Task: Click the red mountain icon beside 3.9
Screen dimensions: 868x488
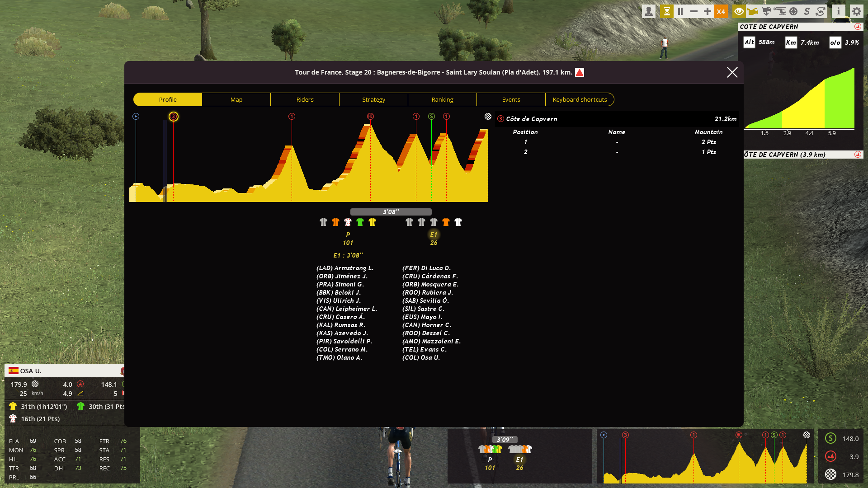Action: point(830,456)
